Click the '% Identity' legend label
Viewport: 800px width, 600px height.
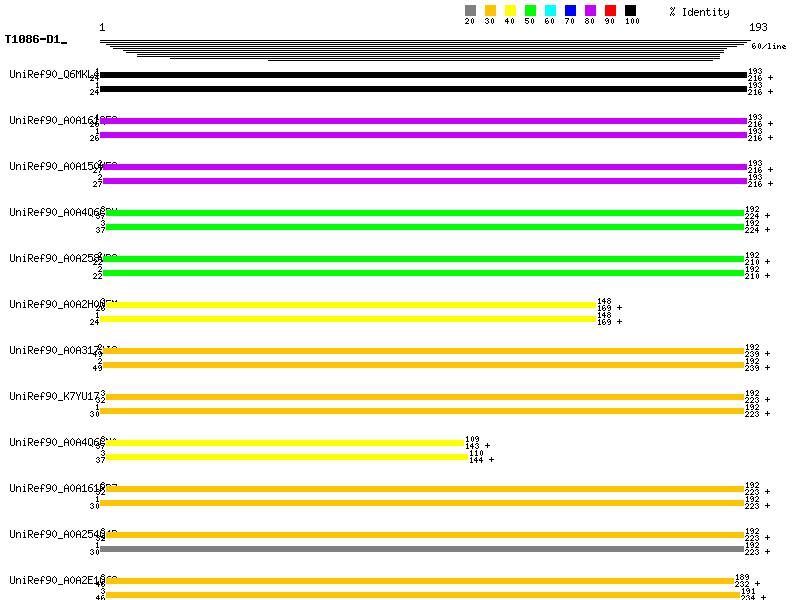[x=699, y=11]
